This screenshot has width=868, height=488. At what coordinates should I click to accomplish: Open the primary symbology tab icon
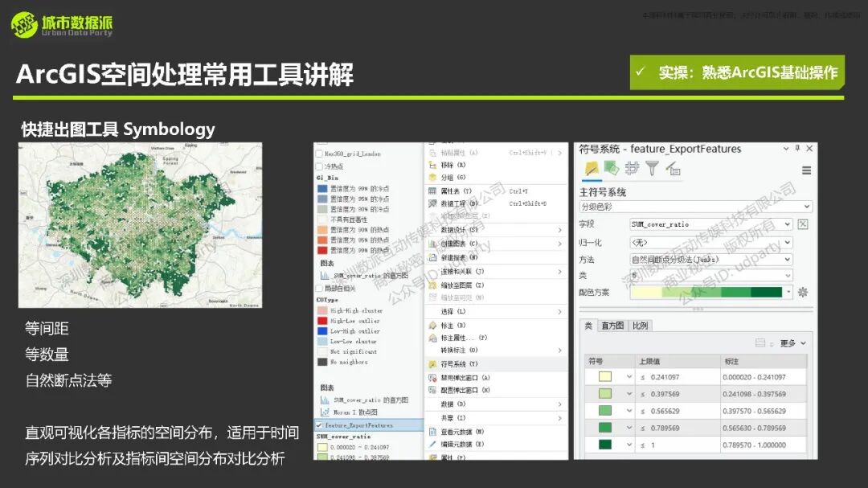(x=592, y=168)
